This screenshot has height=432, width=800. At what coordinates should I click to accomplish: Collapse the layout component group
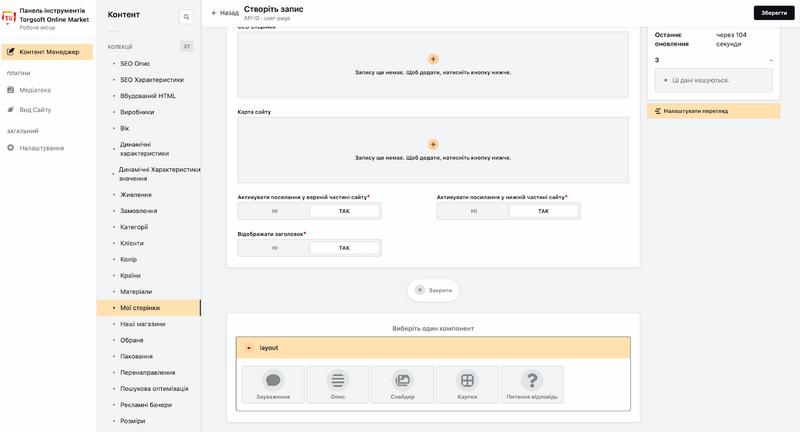(248, 348)
